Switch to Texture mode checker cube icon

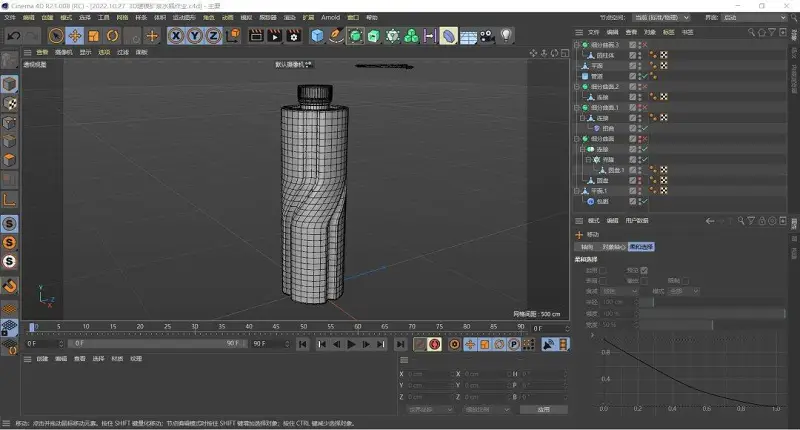10,104
